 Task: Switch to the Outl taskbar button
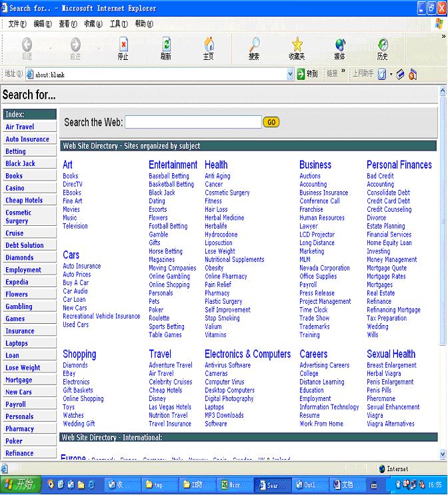click(309, 484)
